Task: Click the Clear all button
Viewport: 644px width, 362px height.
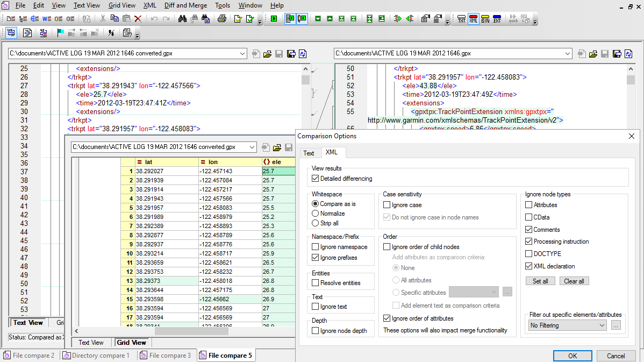Action: (574, 281)
